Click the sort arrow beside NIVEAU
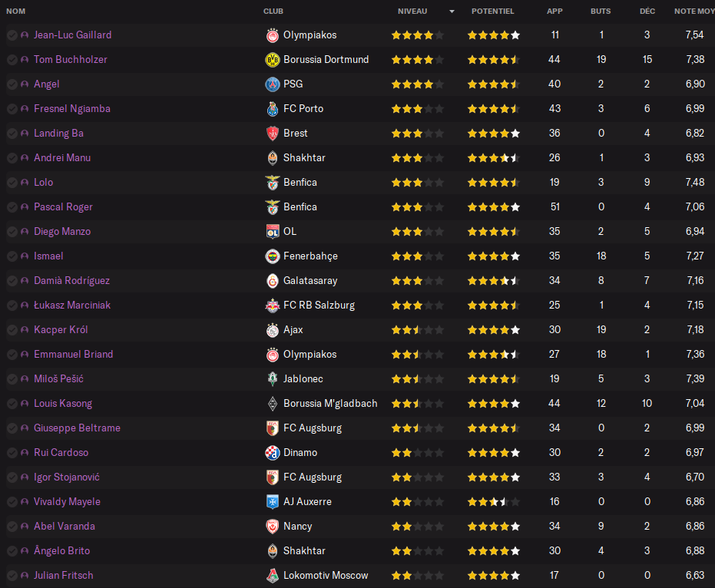The height and width of the screenshot is (588, 715). pyautogui.click(x=452, y=12)
